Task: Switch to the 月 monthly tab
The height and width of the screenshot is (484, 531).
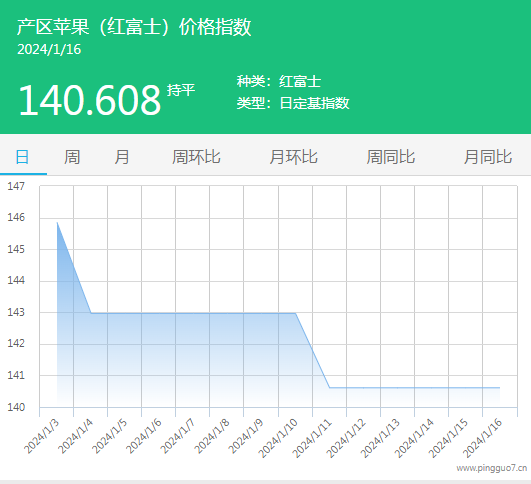Action: (122, 157)
